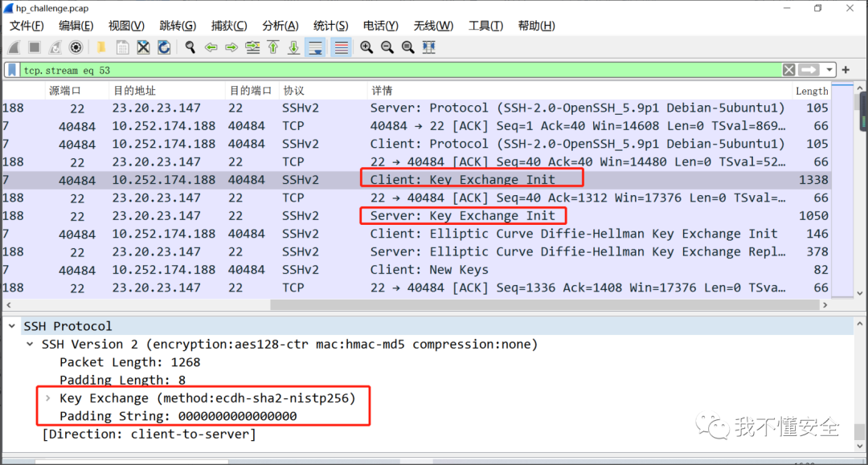The image size is (868, 465).
Task: Sort by 目的端口 column header
Action: (250, 91)
